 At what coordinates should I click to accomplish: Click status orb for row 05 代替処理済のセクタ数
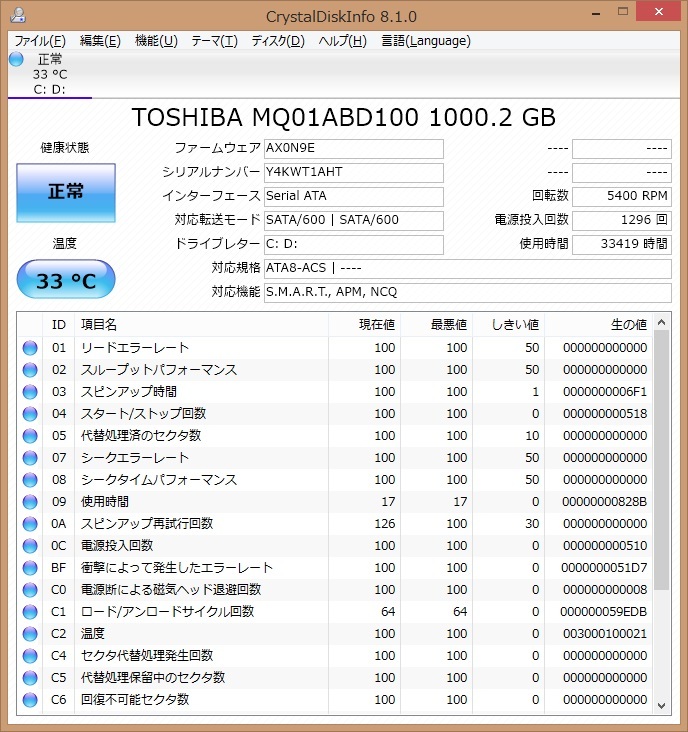tap(30, 436)
